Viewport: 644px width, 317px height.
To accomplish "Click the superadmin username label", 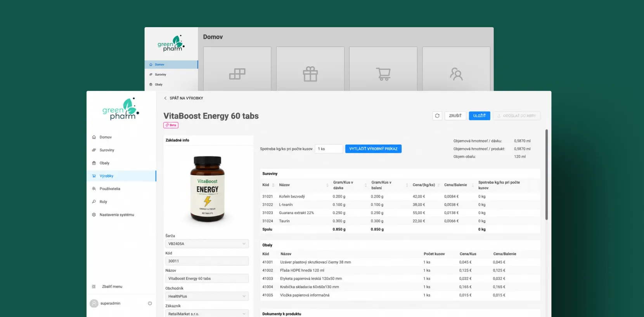I will [x=110, y=303].
